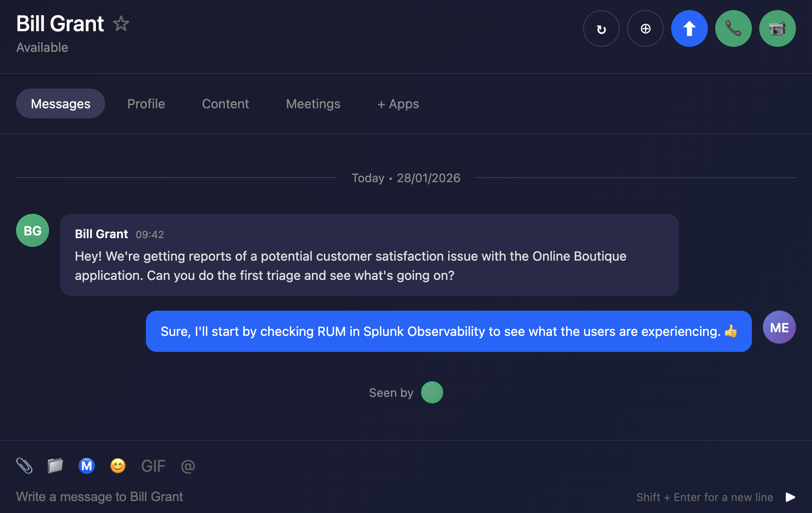This screenshot has height=513, width=812.
Task: Add an app via the + Apps tab
Action: coord(398,104)
